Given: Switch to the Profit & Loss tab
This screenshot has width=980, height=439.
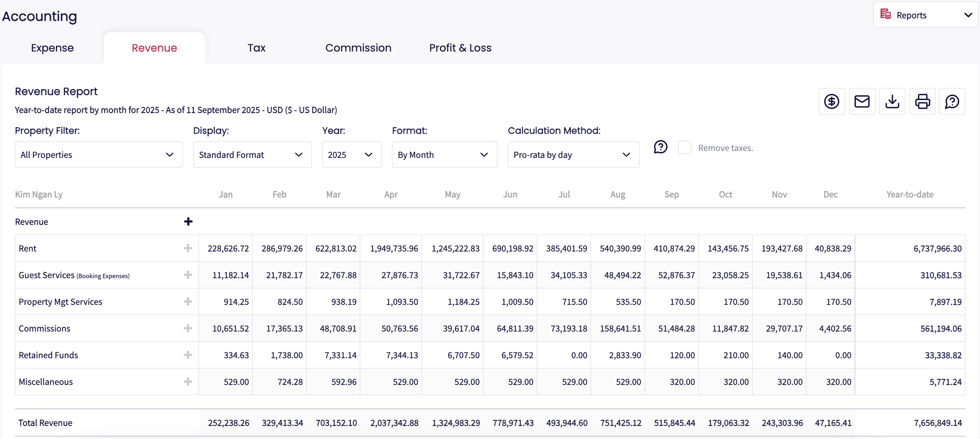Looking at the screenshot, I should (460, 48).
